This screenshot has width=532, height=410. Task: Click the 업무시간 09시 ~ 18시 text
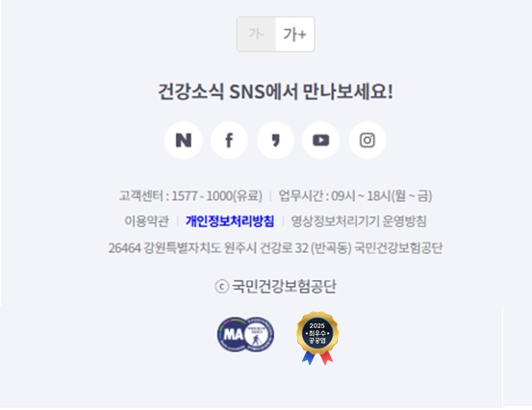tap(355, 195)
